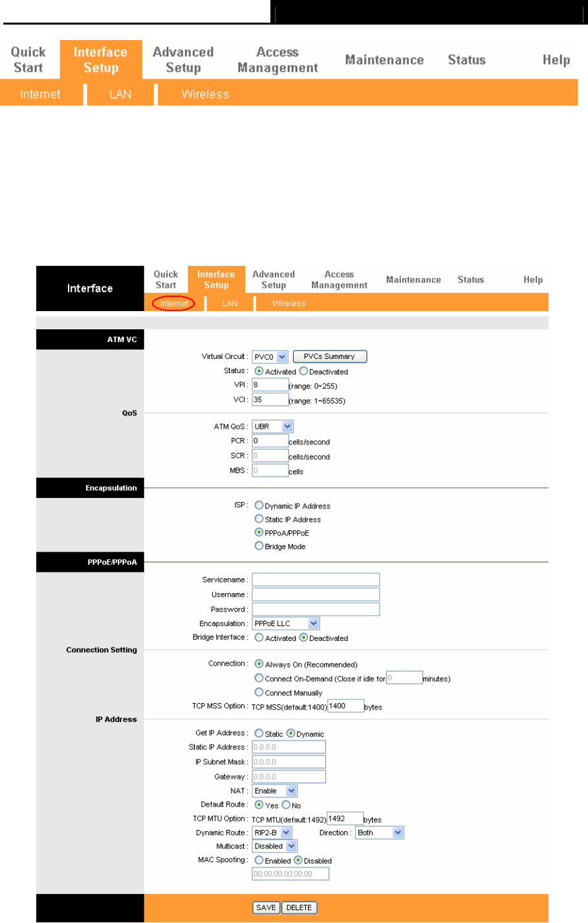588x923 pixels.
Task: Expand the ATM QoS UBR dropdown
Action: click(273, 427)
